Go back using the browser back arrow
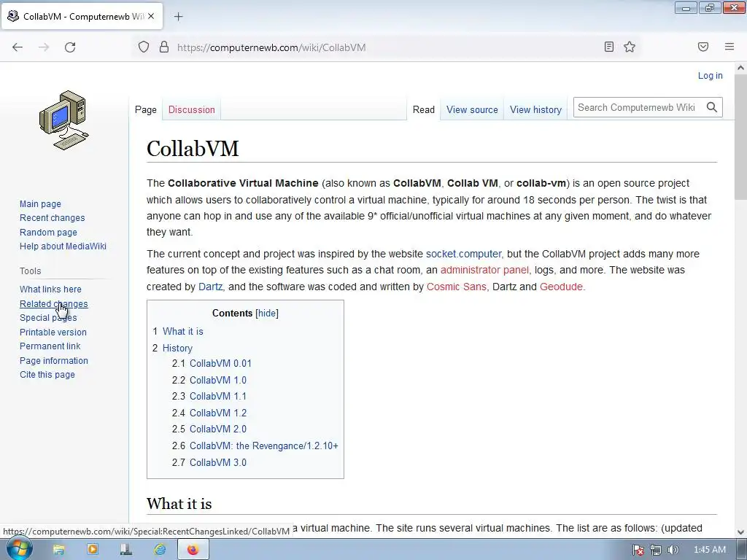Image resolution: width=747 pixels, height=560 pixels. coord(18,47)
